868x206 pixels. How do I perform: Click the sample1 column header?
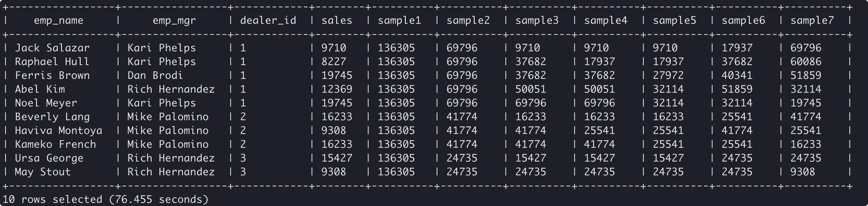[x=399, y=21]
